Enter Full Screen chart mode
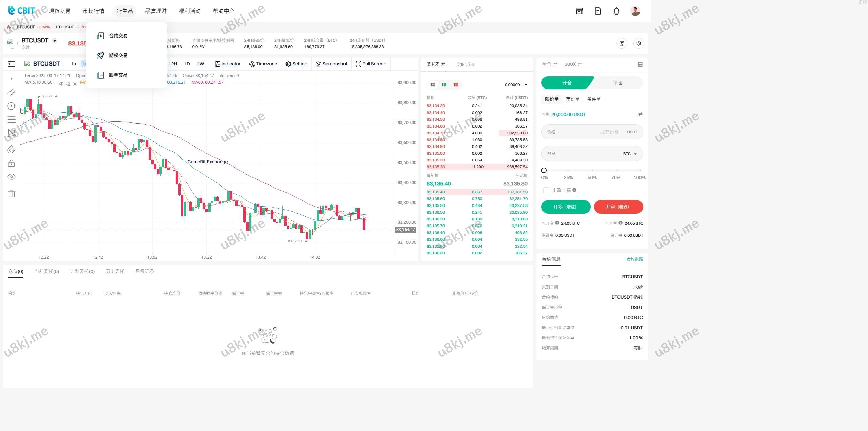The height and width of the screenshot is (431, 868). tap(371, 64)
